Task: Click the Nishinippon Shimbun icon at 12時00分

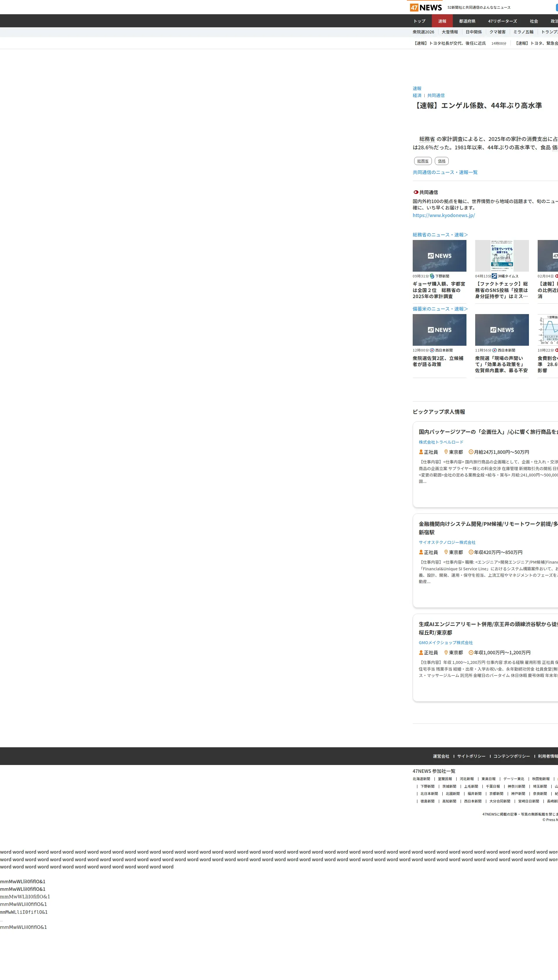Action: 432,350
